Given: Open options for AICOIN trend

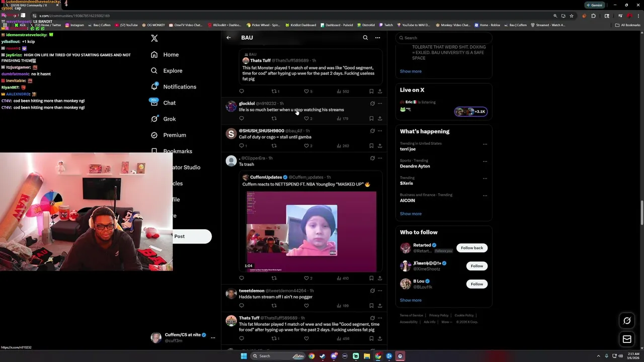Looking at the screenshot, I should (x=485, y=196).
